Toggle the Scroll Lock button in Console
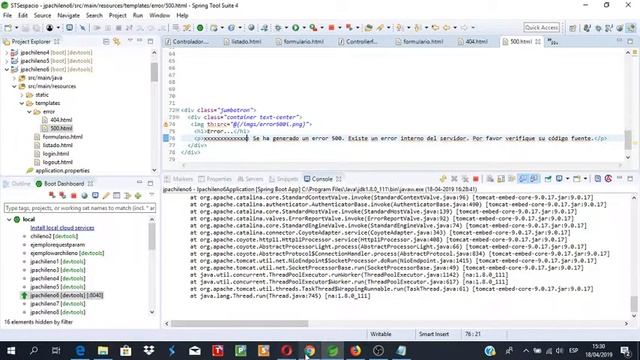The width and height of the screenshot is (640, 360). [501, 179]
